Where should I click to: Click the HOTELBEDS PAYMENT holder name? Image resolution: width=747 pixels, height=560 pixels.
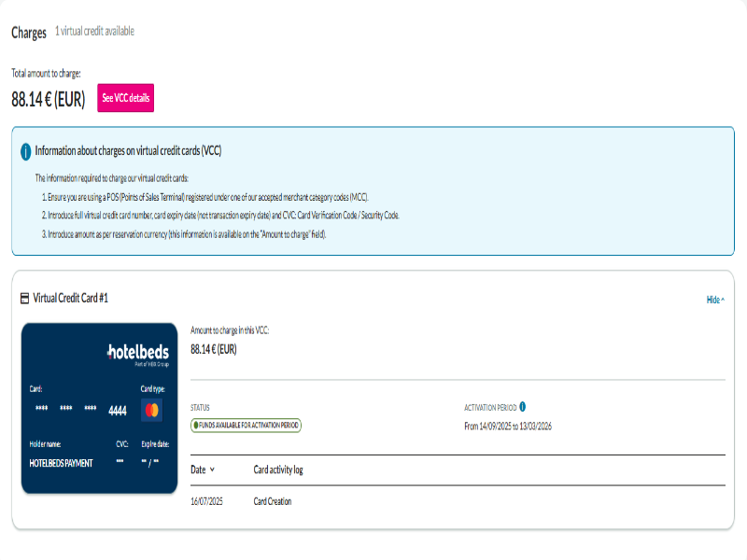click(61, 463)
